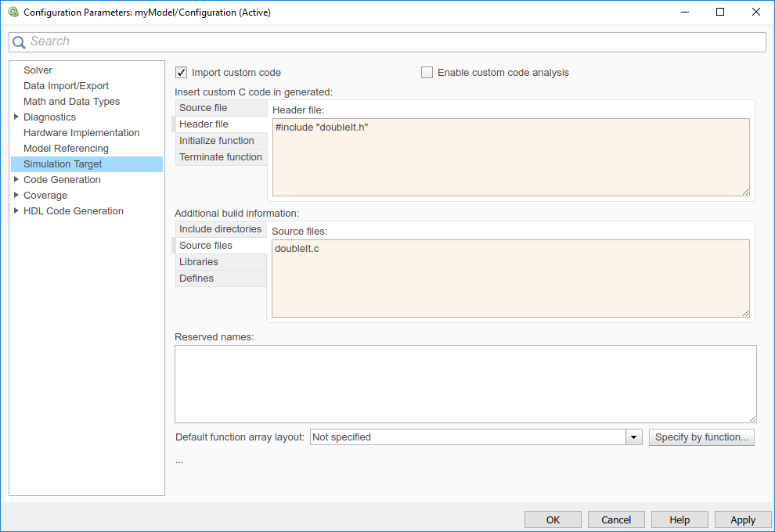Screen dimensions: 775x532
Task: Switch to Include directories tab
Action: (x=220, y=229)
